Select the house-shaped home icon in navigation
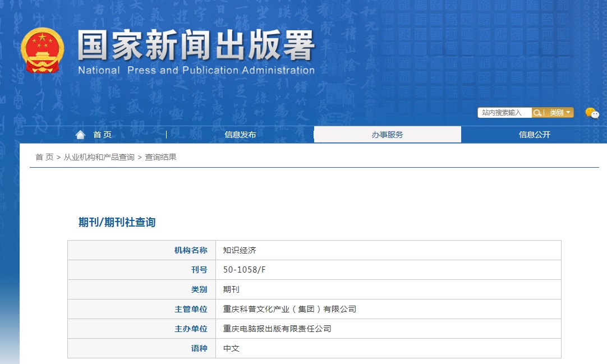Image resolution: width=607 pixels, height=364 pixels. tap(80, 133)
